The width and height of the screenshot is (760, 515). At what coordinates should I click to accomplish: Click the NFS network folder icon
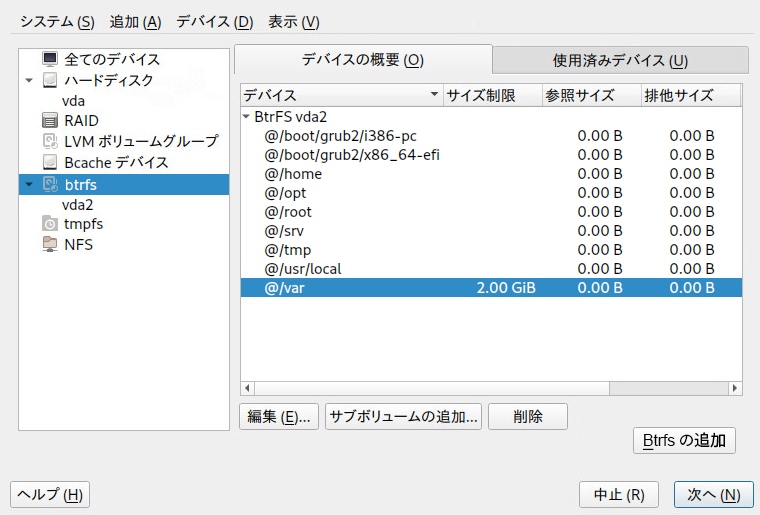[x=49, y=244]
